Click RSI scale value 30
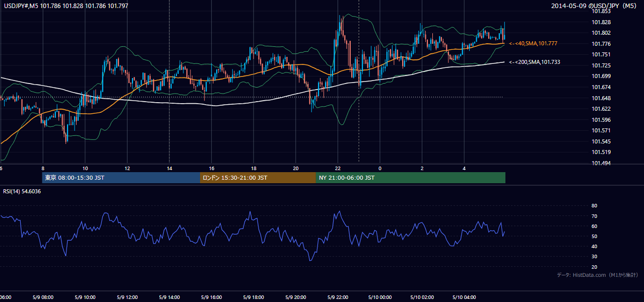This screenshot has width=644, height=302. point(594,257)
